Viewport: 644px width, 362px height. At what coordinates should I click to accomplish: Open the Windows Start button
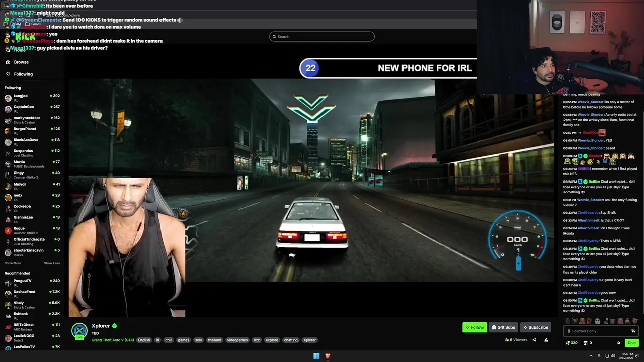point(316,356)
